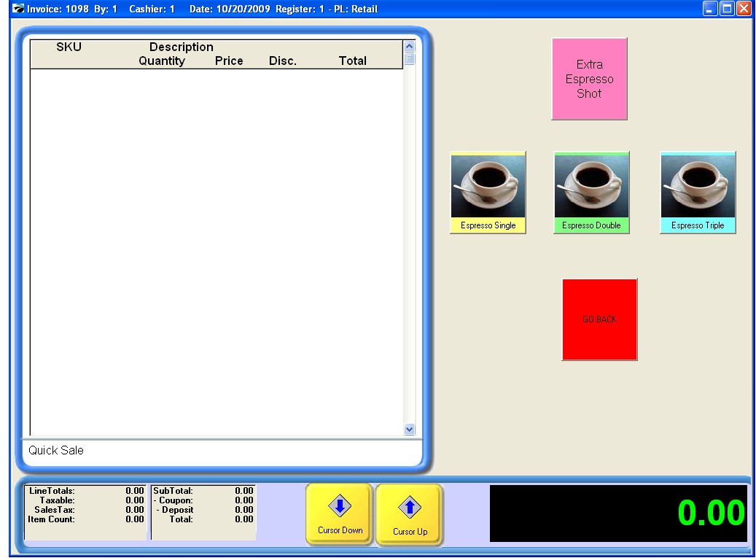
Task: Hit the red GO BACK button
Action: click(599, 319)
